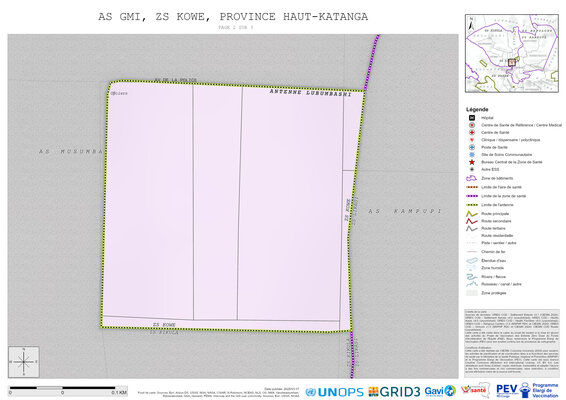Click the Rivière / fleuve legend symbol
Screen dimensions: 566x400
(471, 277)
